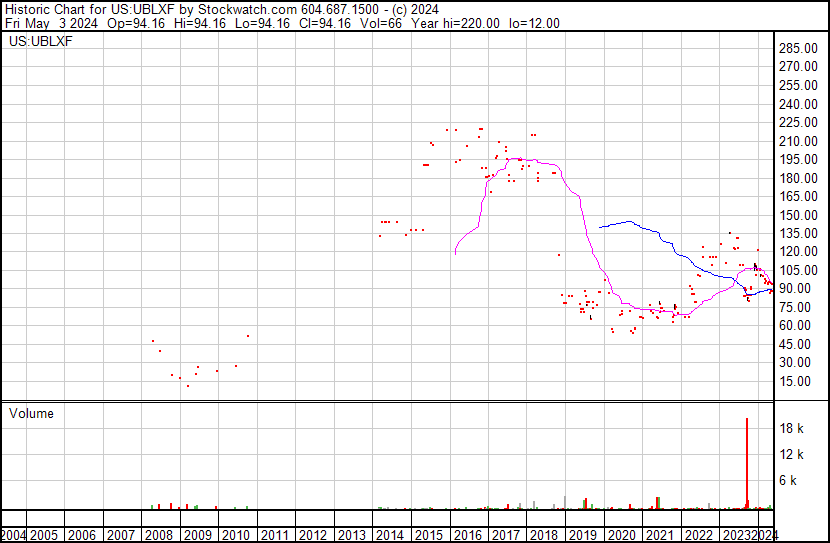Select the 2016 year marker on the axis
The height and width of the screenshot is (543, 830).
466,534
